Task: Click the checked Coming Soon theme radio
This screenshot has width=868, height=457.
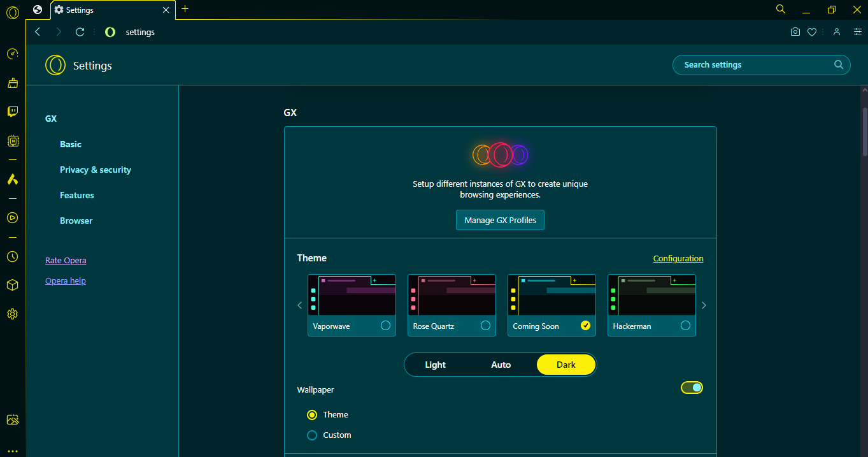Action: click(x=585, y=326)
